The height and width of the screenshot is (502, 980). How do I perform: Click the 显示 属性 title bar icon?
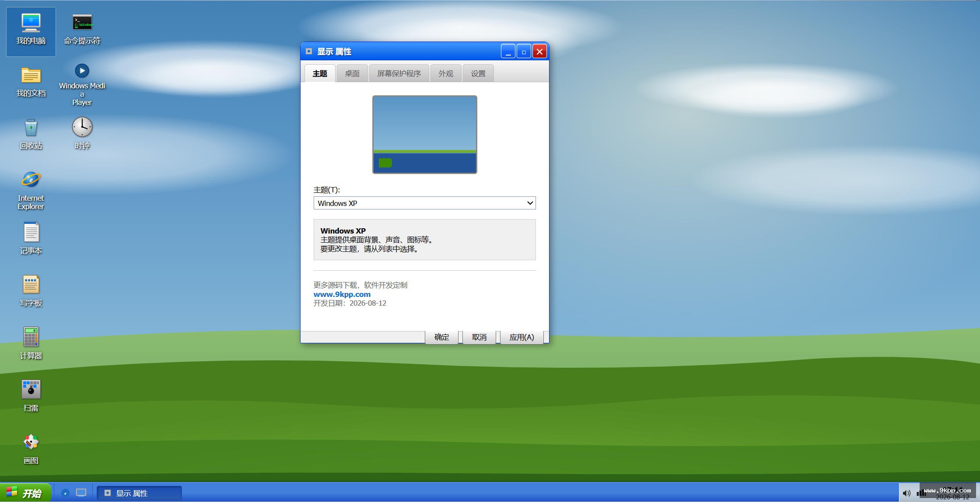pos(309,52)
